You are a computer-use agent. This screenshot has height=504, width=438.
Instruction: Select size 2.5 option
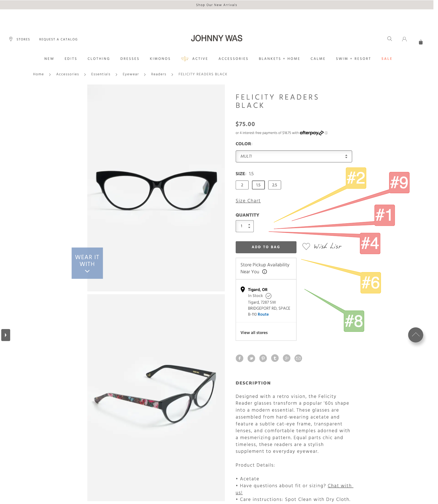(275, 185)
